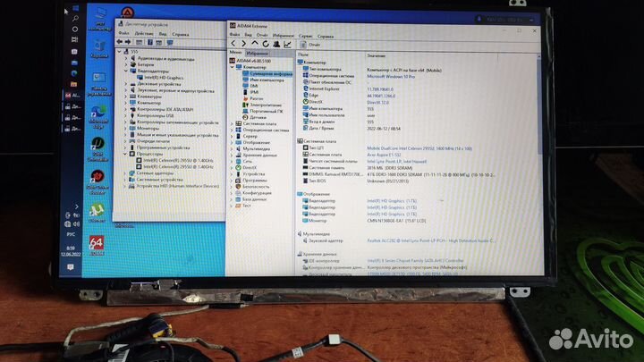
Task: Select Портативный ПК in AIDA64 tree
Action: click(x=262, y=111)
